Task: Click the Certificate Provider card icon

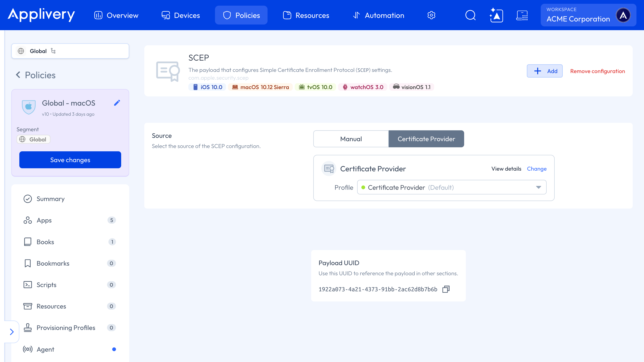Action: tap(329, 169)
